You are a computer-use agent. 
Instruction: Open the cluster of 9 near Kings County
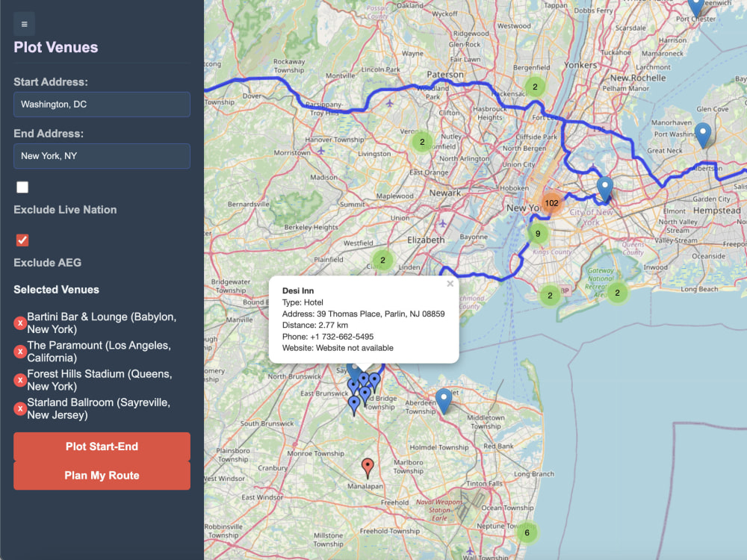(x=537, y=234)
